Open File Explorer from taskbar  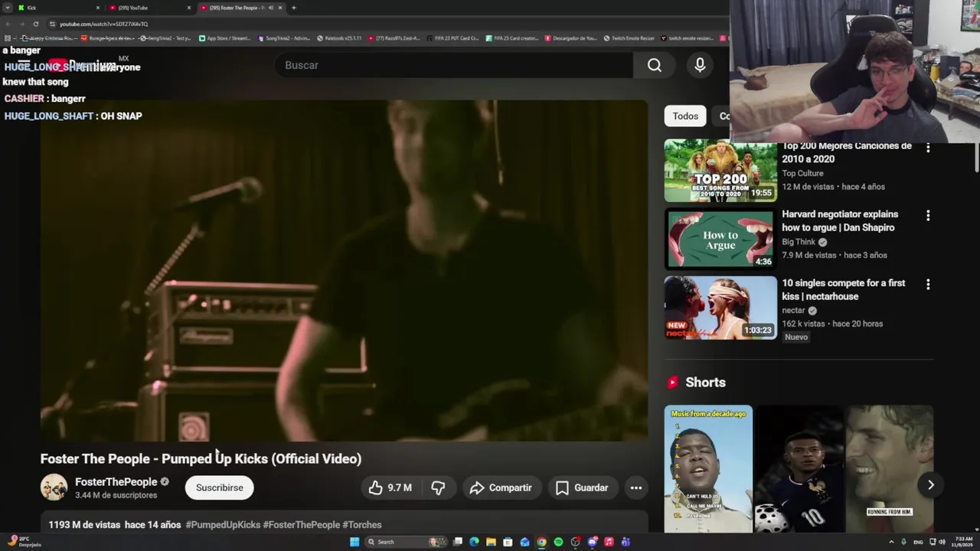491,542
